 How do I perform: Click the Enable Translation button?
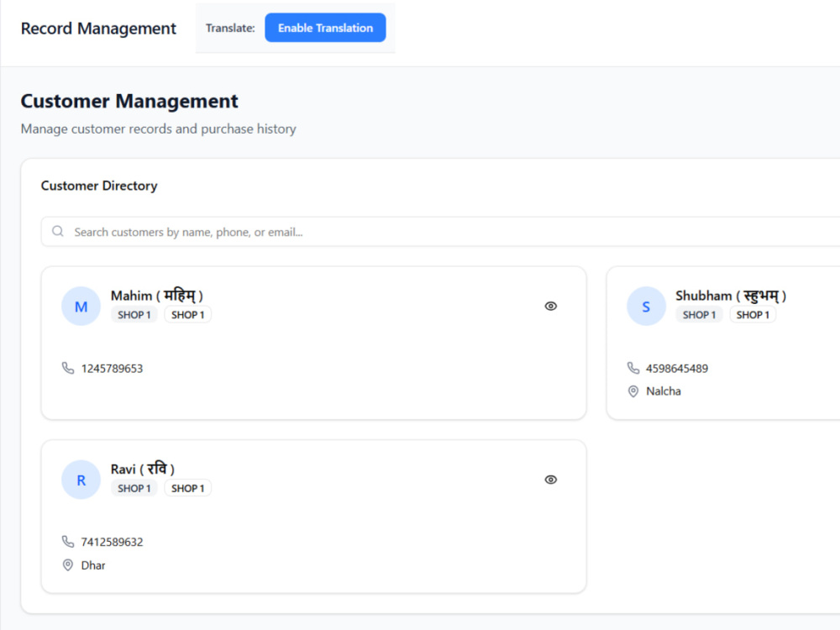325,28
